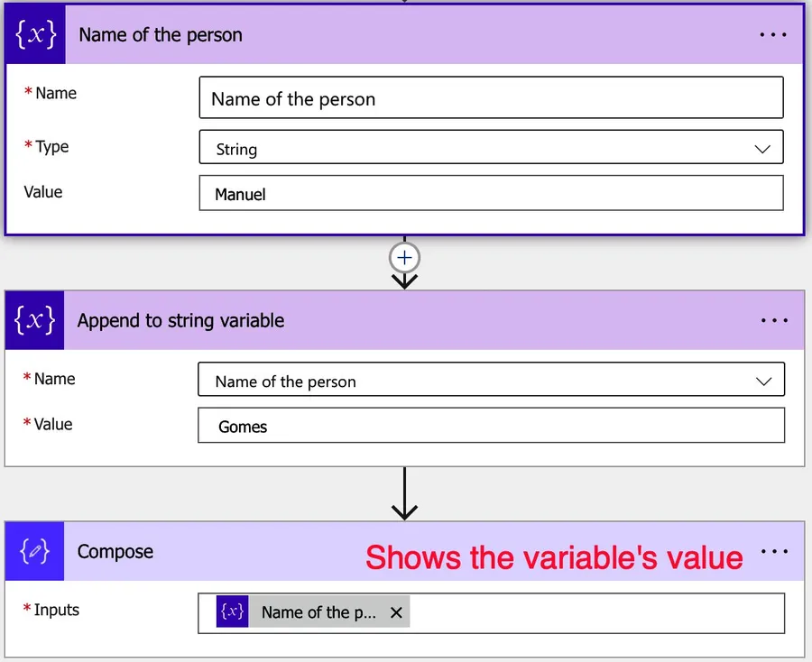Click the variable icon on 'Name of the person' card

coord(35,35)
